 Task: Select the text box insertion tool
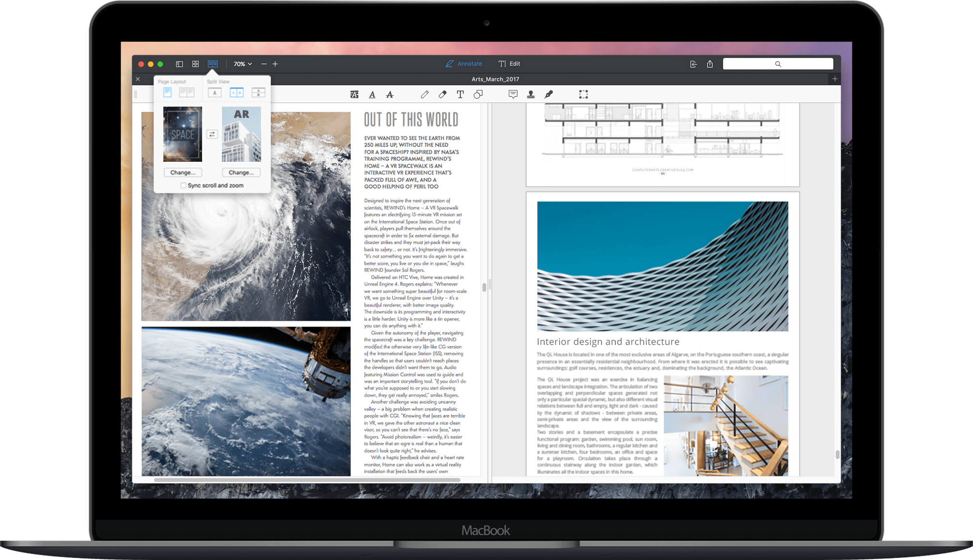pyautogui.click(x=459, y=94)
